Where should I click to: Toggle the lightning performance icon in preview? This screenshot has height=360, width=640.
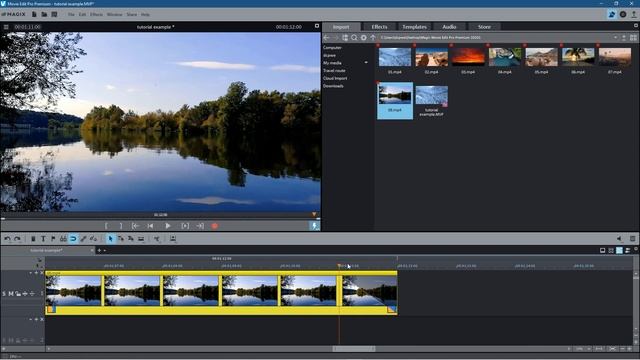point(315,226)
